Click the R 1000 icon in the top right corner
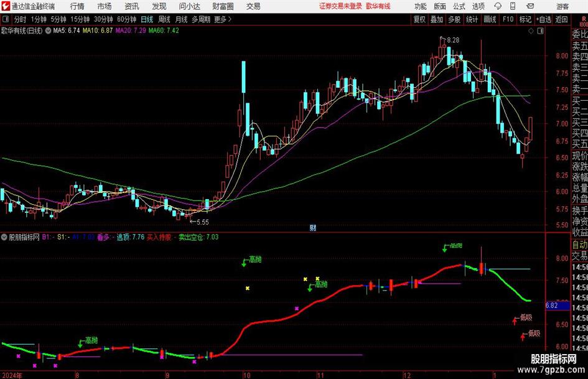This screenshot has height=379, width=588. tap(584, 21)
